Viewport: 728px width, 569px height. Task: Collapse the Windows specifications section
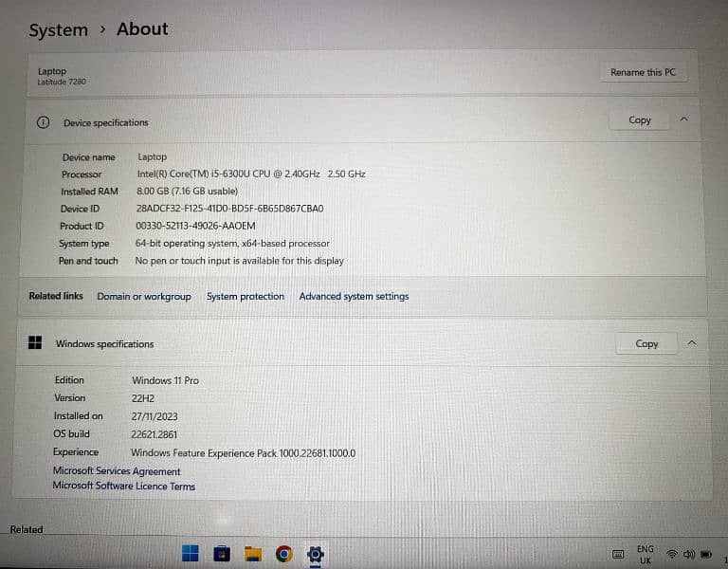(x=691, y=343)
